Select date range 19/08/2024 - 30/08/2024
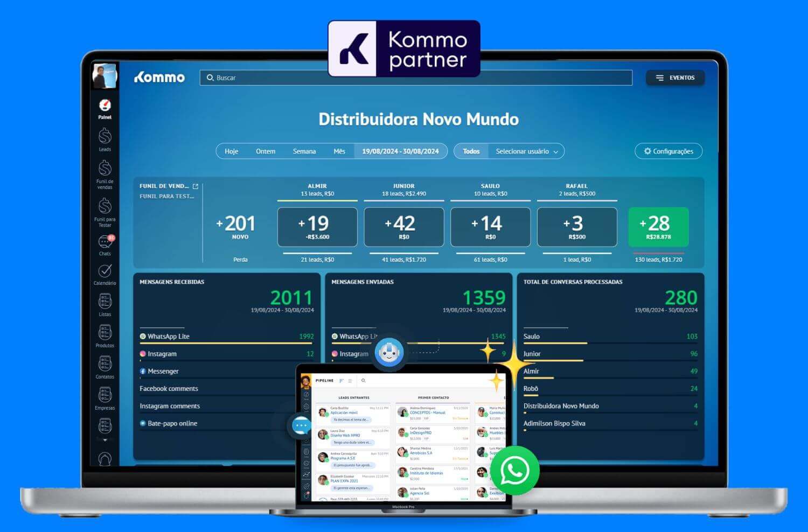This screenshot has height=532, width=808. [x=400, y=151]
